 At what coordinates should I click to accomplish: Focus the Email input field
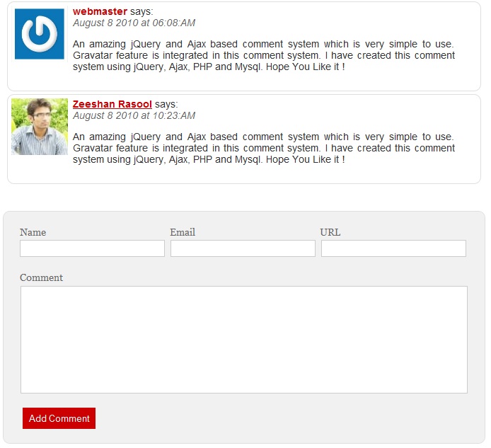(x=243, y=248)
